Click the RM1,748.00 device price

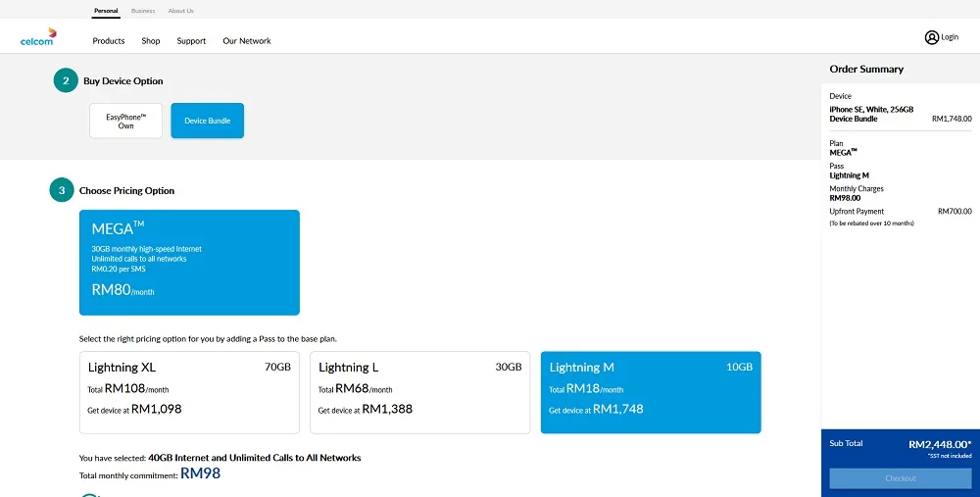(x=952, y=119)
